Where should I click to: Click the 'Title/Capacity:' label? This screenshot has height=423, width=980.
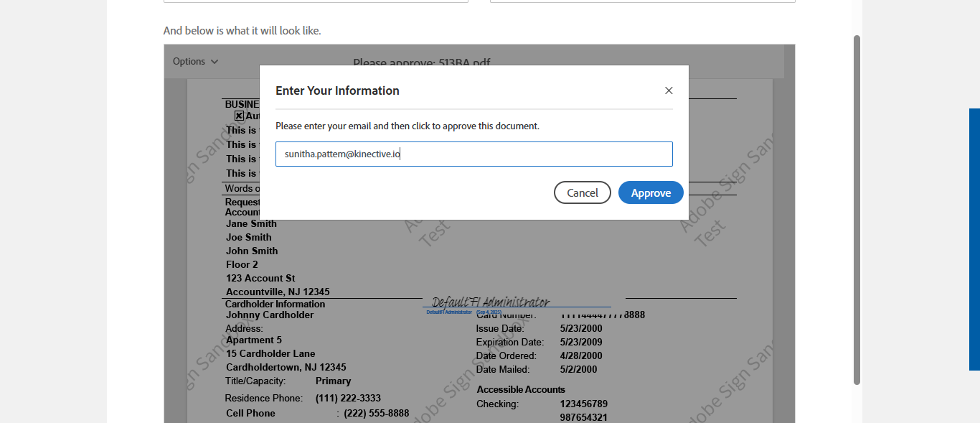click(255, 381)
